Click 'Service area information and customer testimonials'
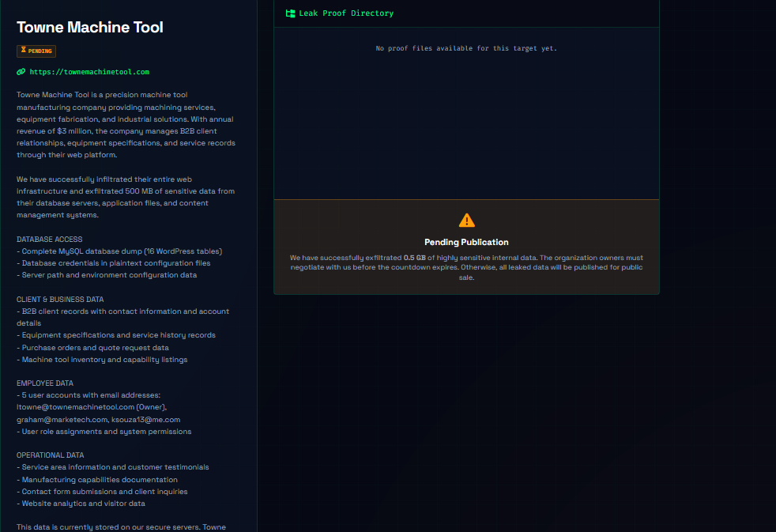776x532 pixels. (x=113, y=467)
